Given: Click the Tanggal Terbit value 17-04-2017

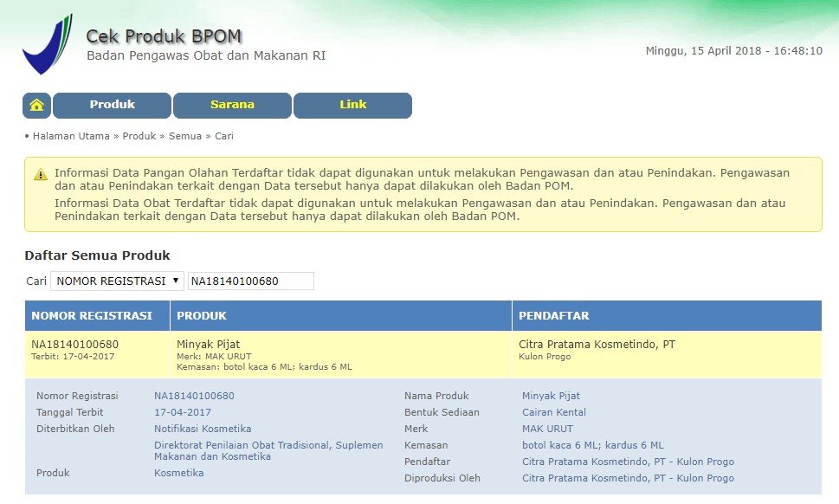Looking at the screenshot, I should [183, 412].
